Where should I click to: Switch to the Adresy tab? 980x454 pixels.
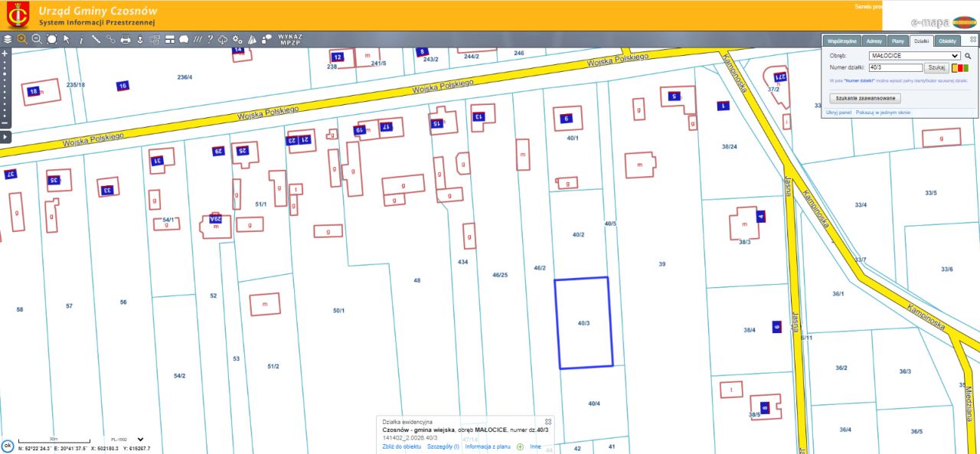[x=874, y=41]
